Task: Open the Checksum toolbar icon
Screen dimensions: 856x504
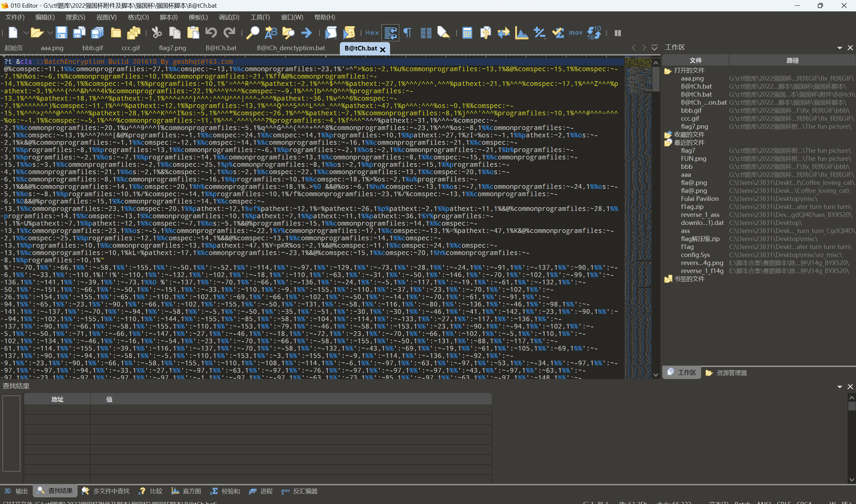Action: click(558, 33)
